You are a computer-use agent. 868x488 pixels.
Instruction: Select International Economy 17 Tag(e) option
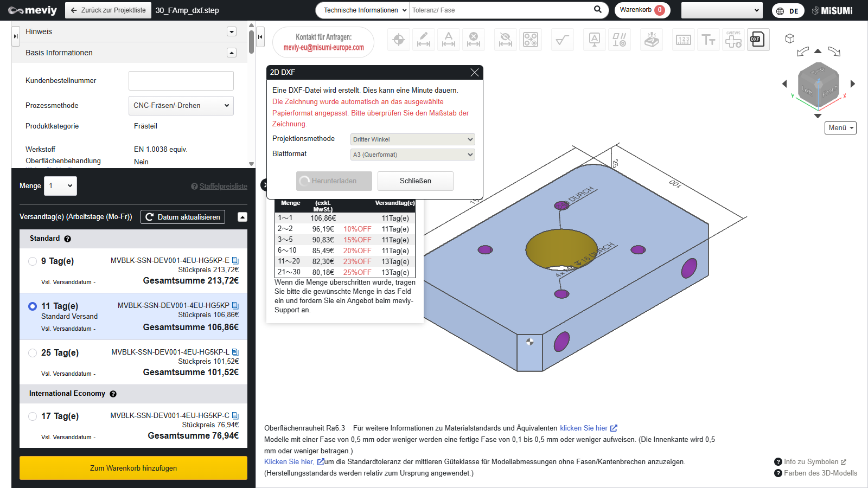(33, 416)
